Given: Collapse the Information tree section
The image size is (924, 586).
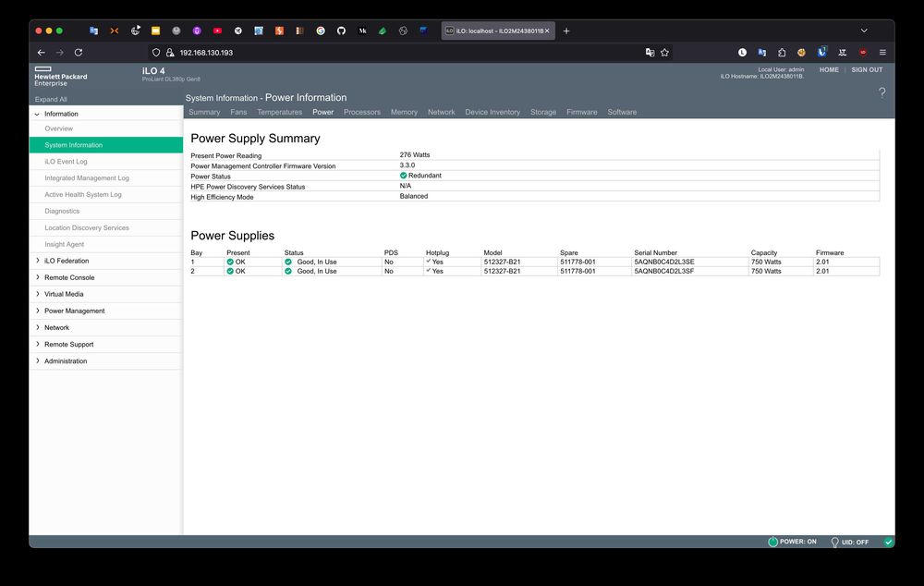Looking at the screenshot, I should pos(37,114).
